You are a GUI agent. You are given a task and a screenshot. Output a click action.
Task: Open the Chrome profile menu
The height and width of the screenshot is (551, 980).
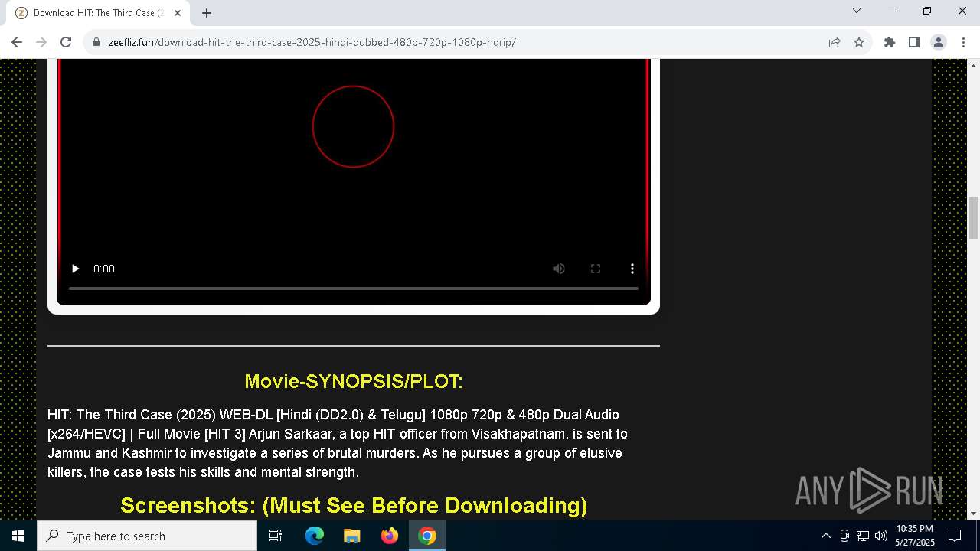[939, 42]
